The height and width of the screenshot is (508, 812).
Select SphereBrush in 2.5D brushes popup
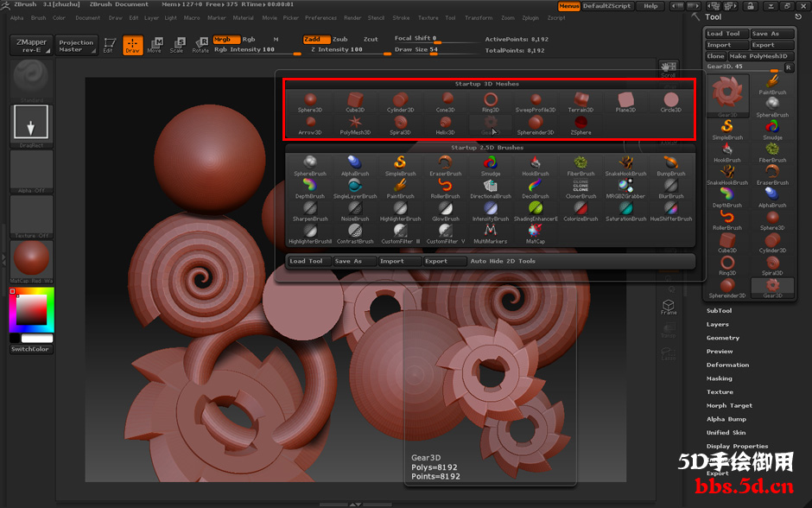point(310,166)
